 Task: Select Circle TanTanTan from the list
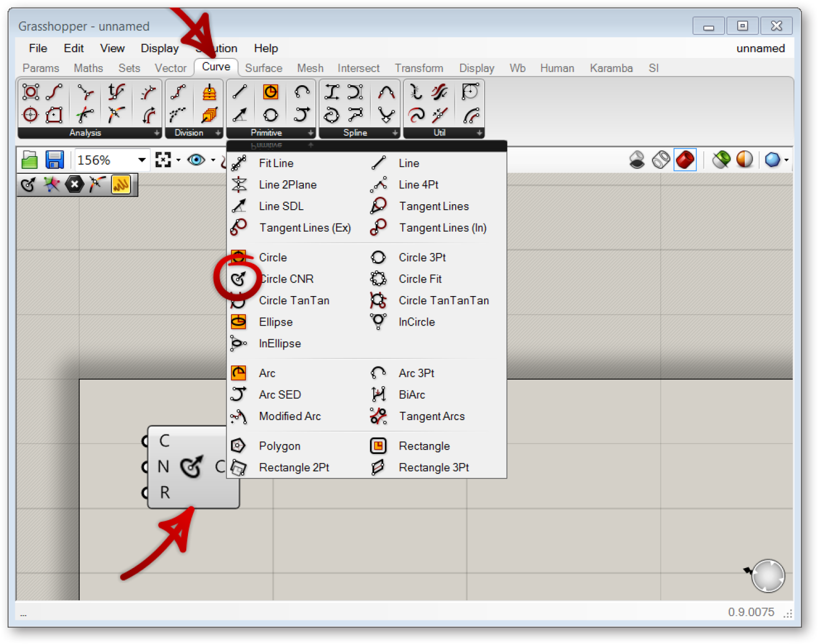point(443,300)
